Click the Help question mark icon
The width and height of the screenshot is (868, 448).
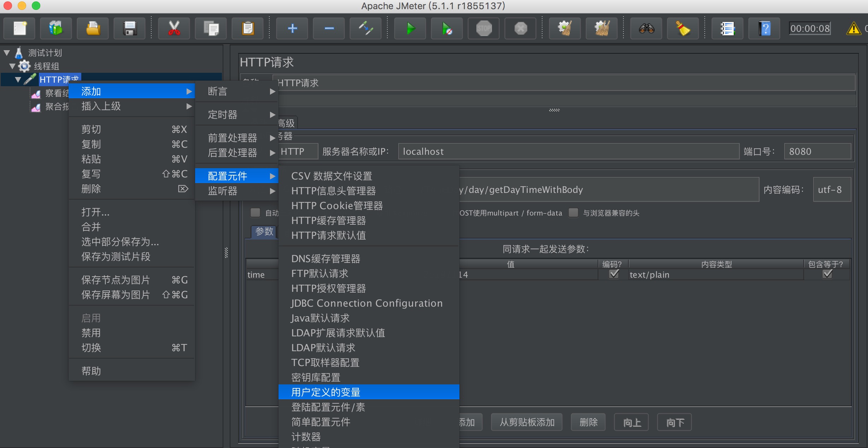pyautogui.click(x=764, y=28)
